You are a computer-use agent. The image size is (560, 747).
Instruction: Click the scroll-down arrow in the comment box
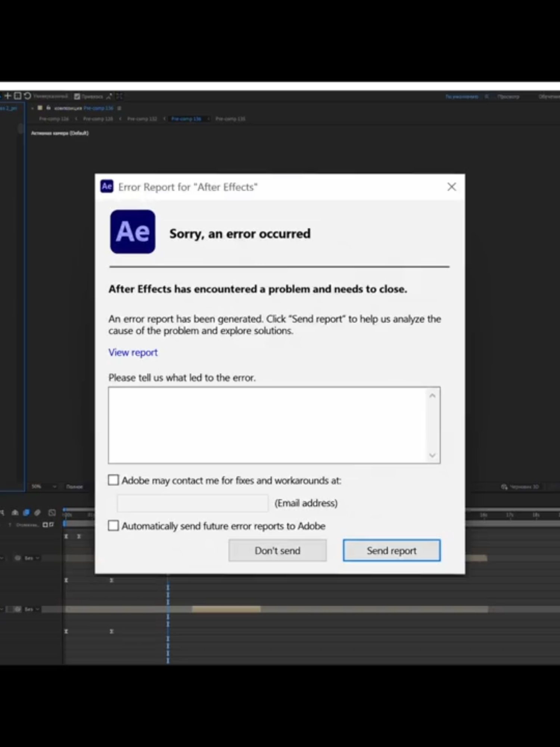[x=432, y=455]
